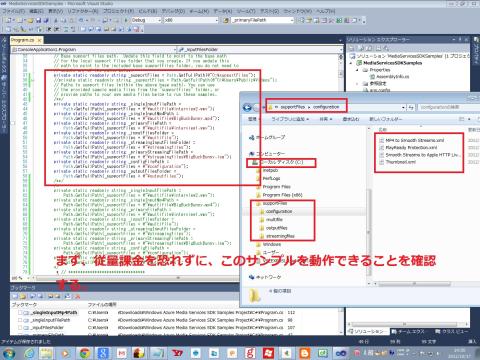Click the Find in Files icon beside find box
The width and height of the screenshot is (480, 360).
click(x=226, y=20)
